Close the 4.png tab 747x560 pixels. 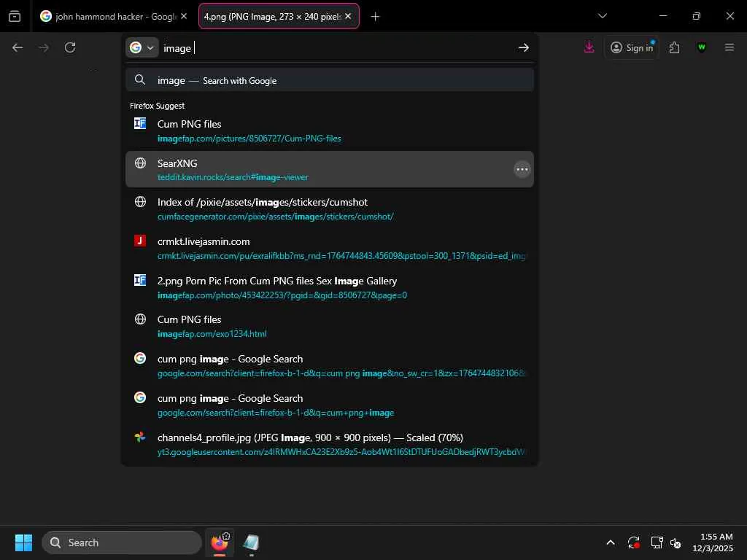tap(348, 16)
